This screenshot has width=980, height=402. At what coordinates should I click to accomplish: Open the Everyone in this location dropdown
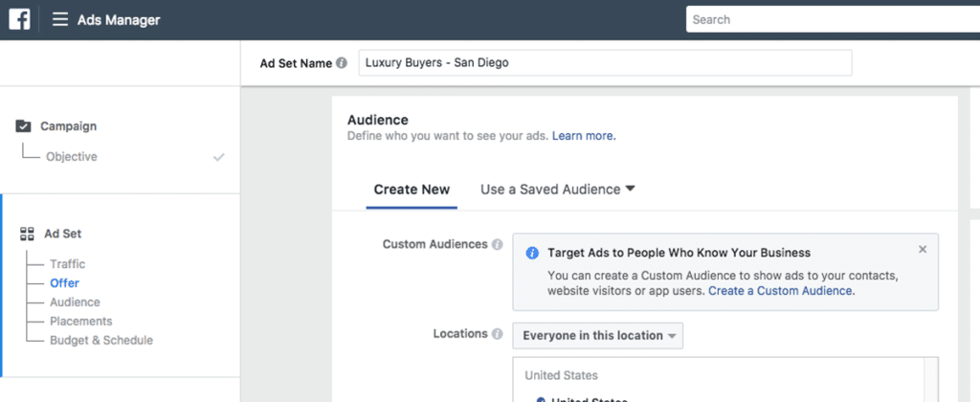coord(598,336)
